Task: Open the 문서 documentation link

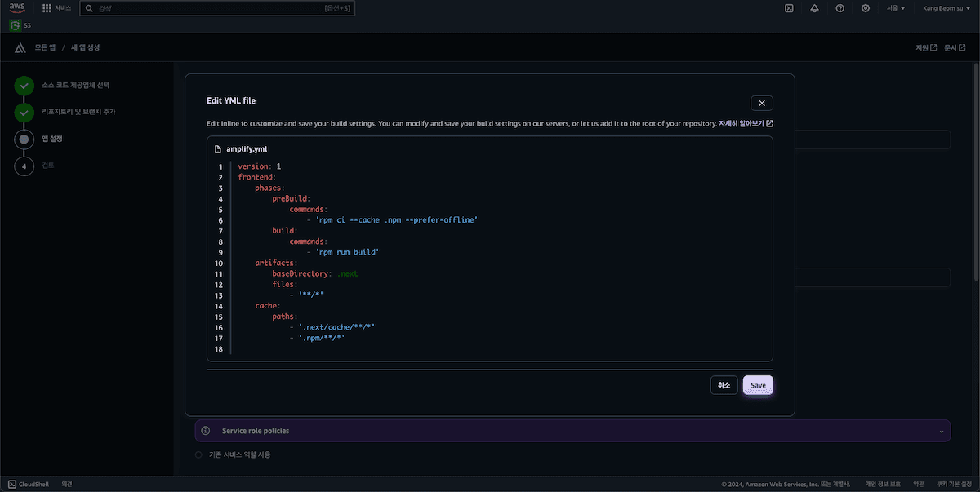Action: pyautogui.click(x=955, y=47)
